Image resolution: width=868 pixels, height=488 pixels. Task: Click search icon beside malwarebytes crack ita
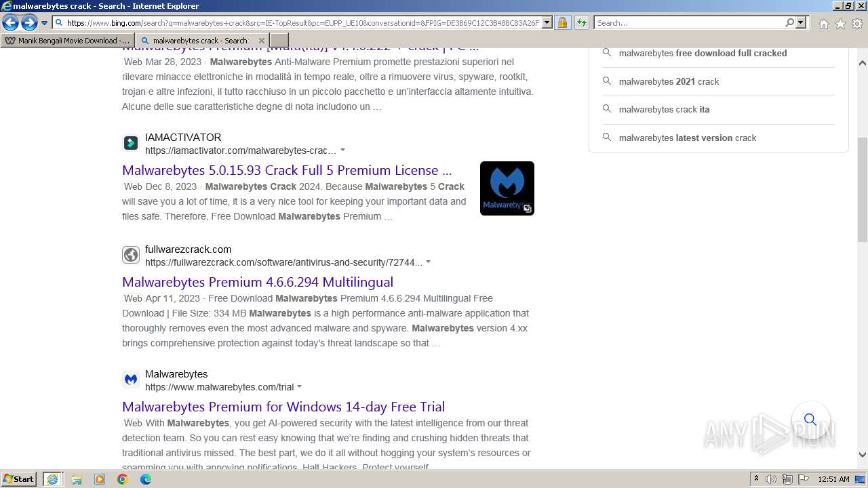[x=607, y=108]
